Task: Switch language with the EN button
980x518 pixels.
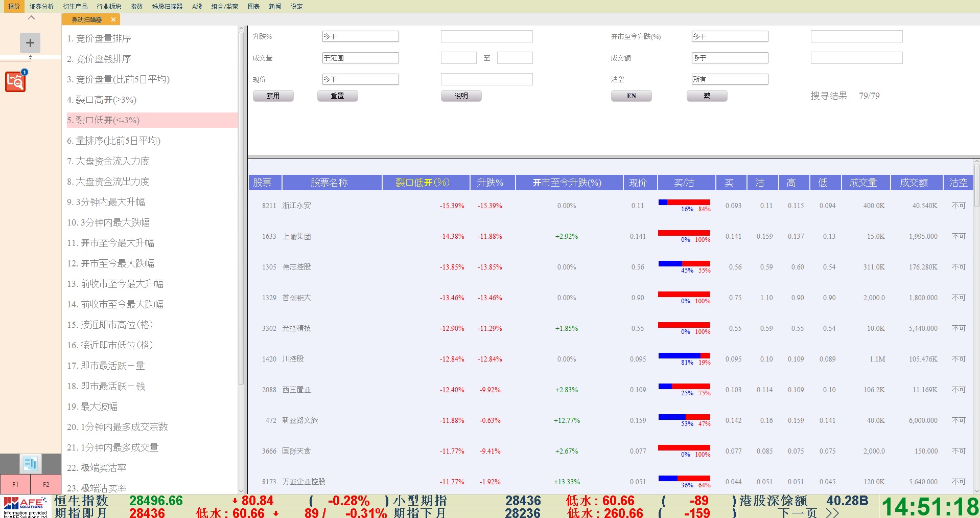Action: click(632, 96)
